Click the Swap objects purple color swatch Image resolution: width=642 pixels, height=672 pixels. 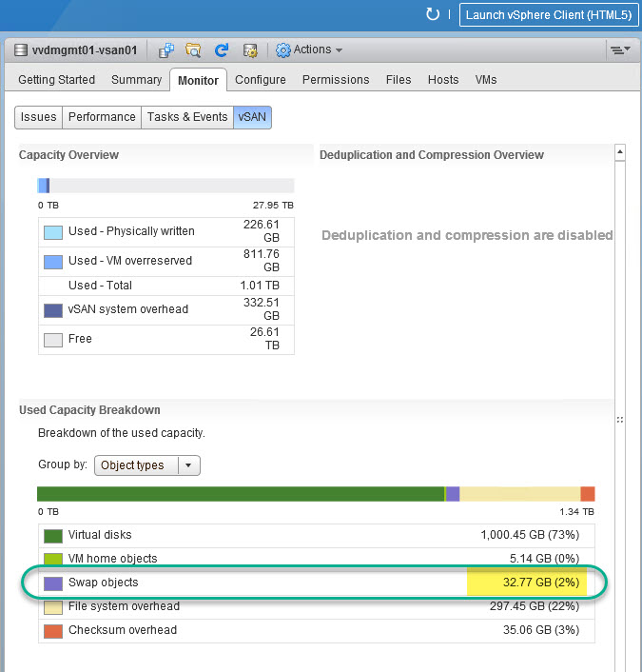(x=53, y=583)
